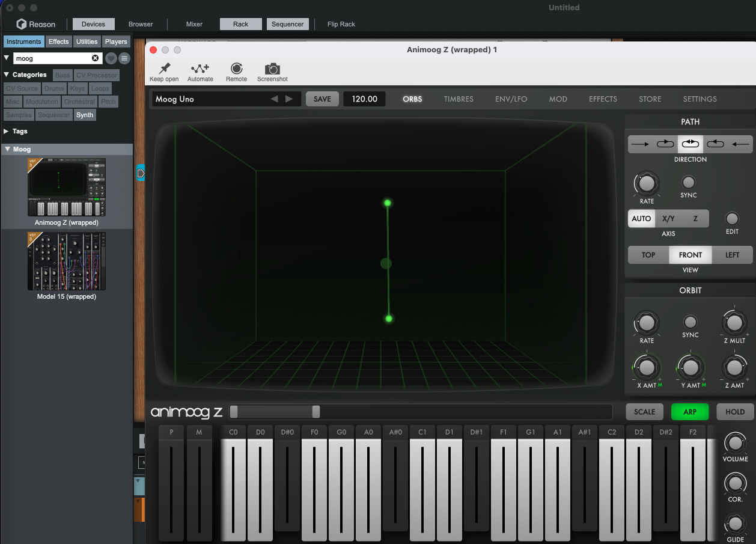This screenshot has height=544, width=756.
Task: Click the SAVE patch button
Action: 322,99
